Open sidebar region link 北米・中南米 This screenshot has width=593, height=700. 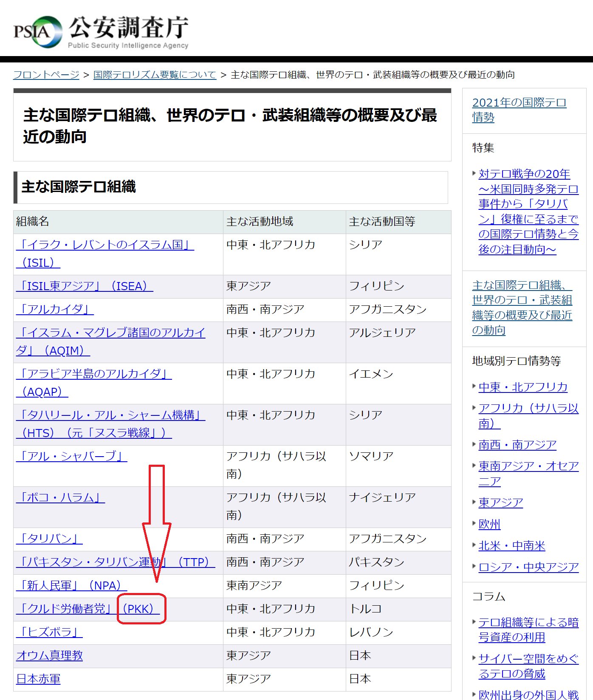pos(512,546)
